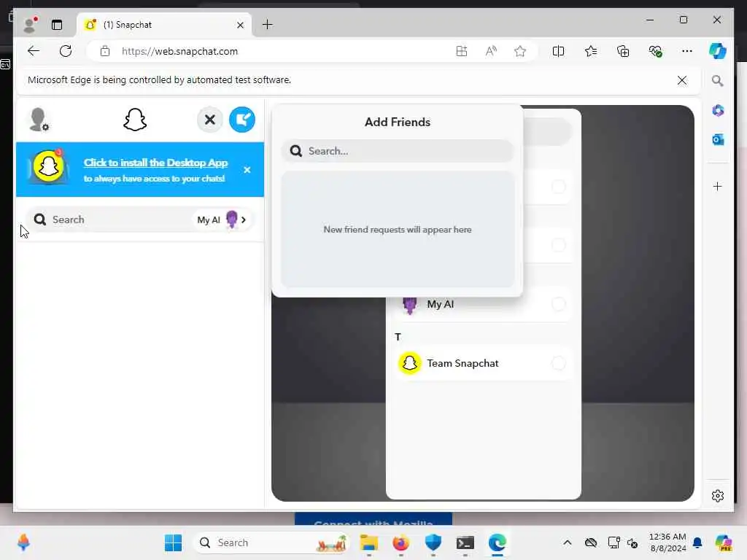The width and height of the screenshot is (747, 560).
Task: Click to install the Desktop App link
Action: (x=156, y=163)
